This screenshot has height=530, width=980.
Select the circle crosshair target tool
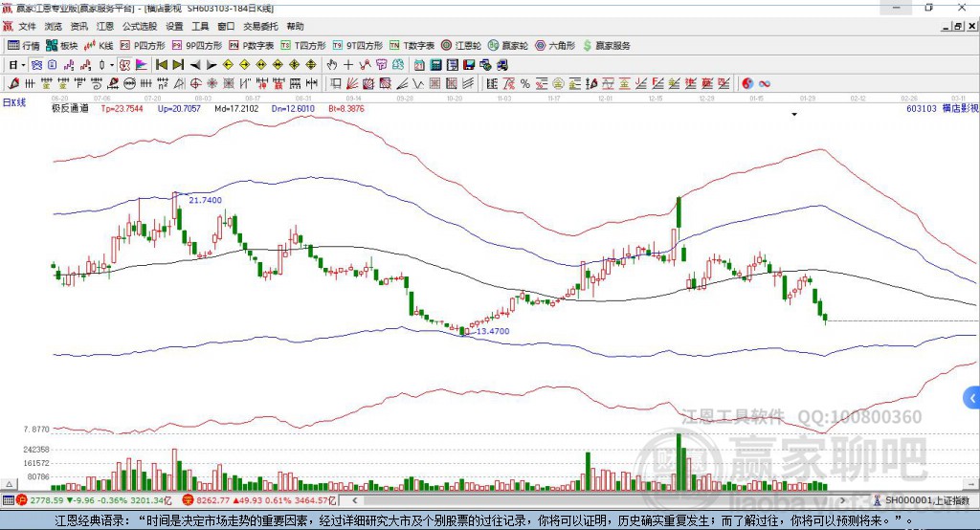point(195,83)
